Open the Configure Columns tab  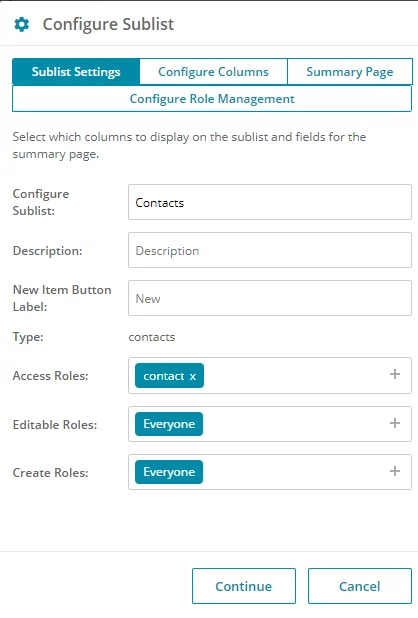[214, 72]
